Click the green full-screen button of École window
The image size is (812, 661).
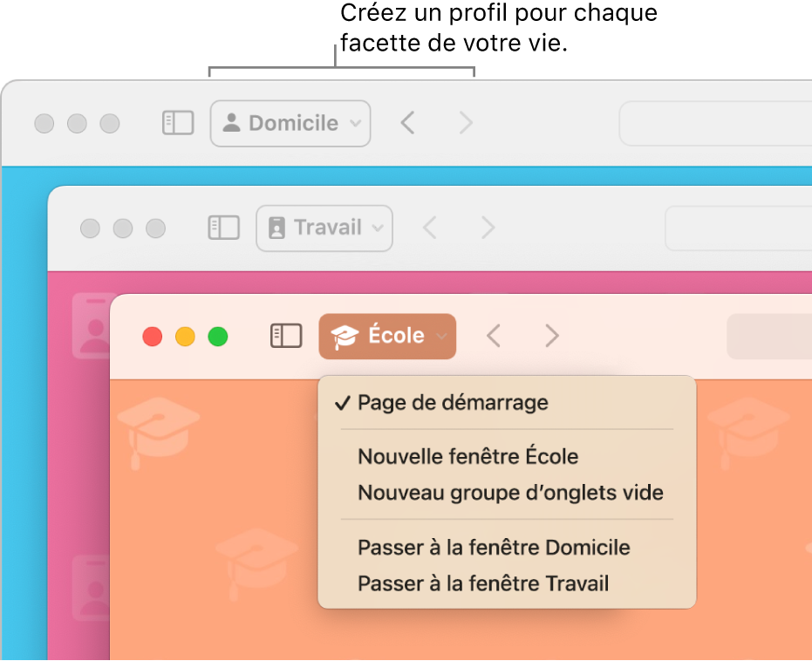click(217, 336)
